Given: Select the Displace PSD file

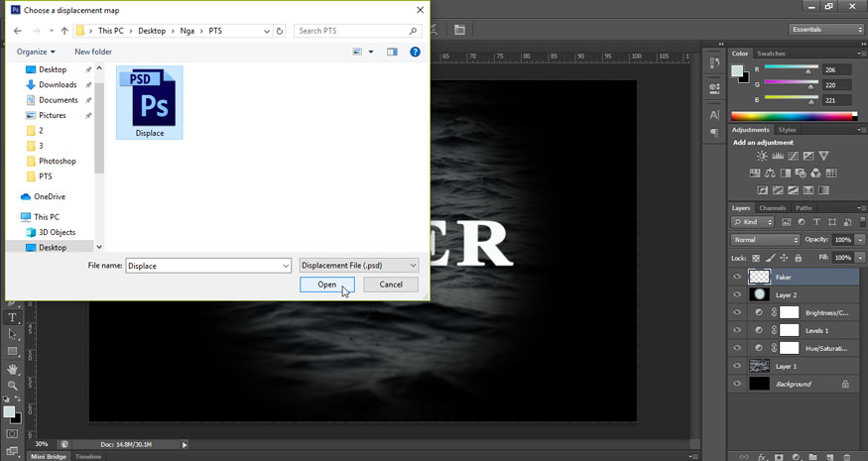Looking at the screenshot, I should click(150, 102).
